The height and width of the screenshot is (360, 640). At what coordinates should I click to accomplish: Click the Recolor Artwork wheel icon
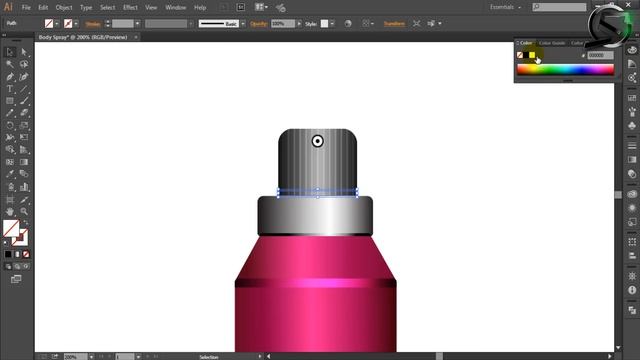[x=348, y=24]
